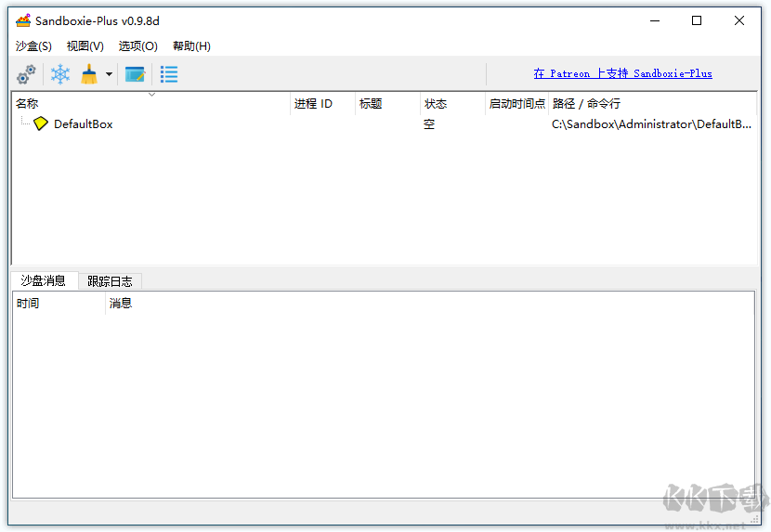Screen dimensions: 771x532
Task: Click the yellow DefaultBox sandbox icon
Action: (x=41, y=123)
